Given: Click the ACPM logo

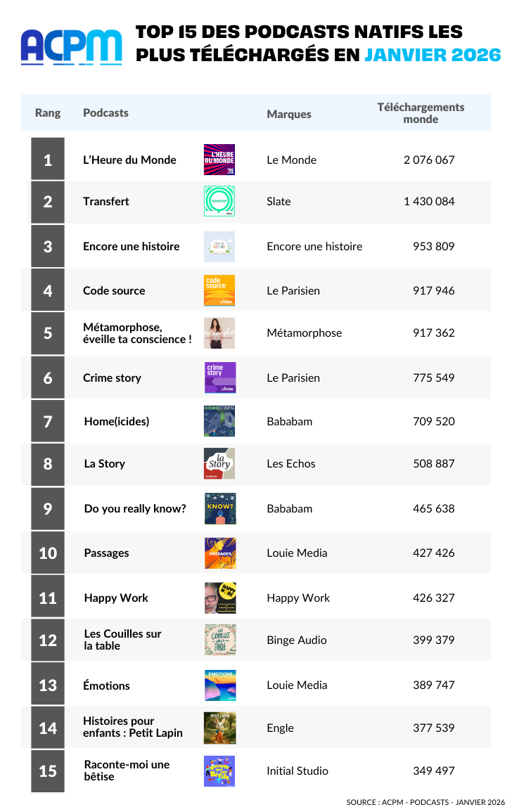Looking at the screenshot, I should (71, 46).
